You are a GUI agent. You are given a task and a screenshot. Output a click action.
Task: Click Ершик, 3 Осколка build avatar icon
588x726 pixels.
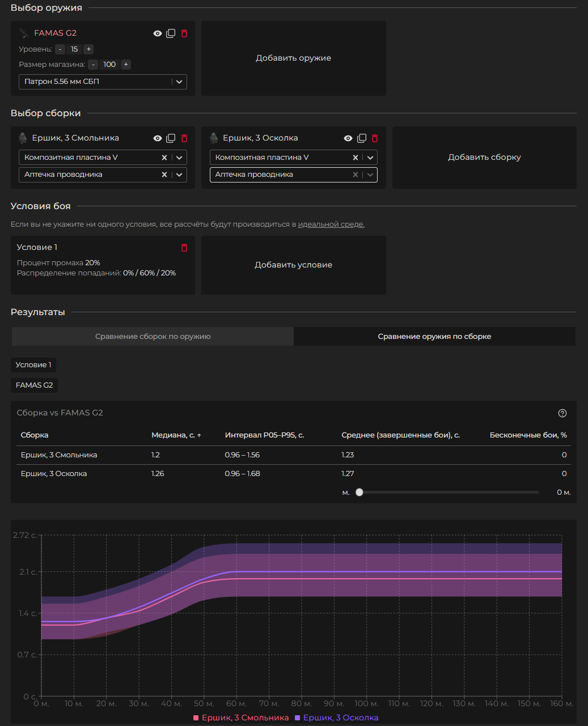pyautogui.click(x=214, y=138)
